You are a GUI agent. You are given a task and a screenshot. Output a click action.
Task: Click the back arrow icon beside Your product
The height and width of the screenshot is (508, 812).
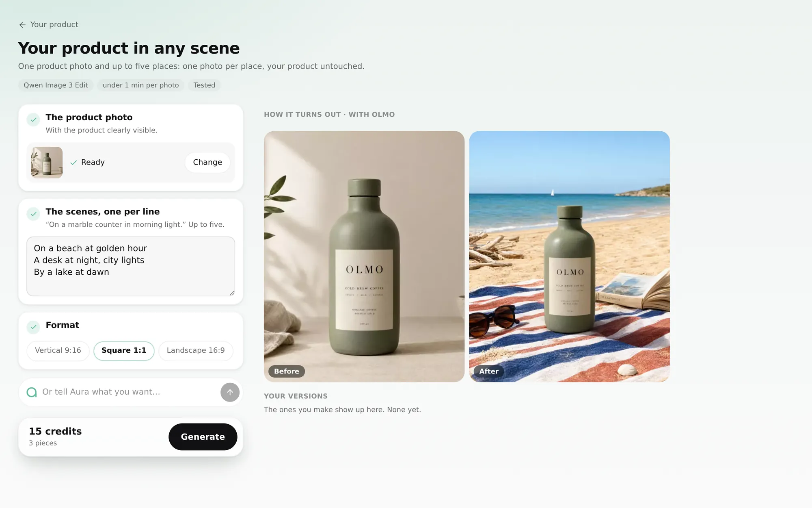coord(22,25)
